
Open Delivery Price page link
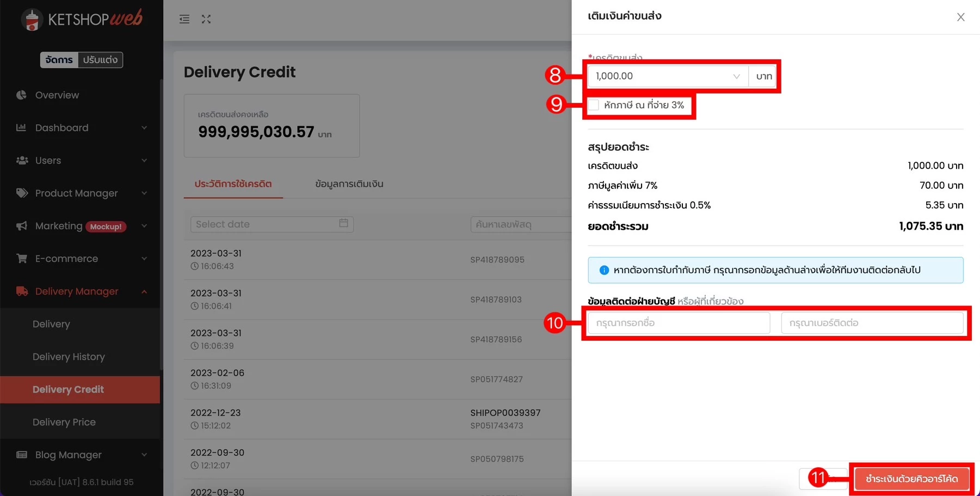tap(64, 422)
